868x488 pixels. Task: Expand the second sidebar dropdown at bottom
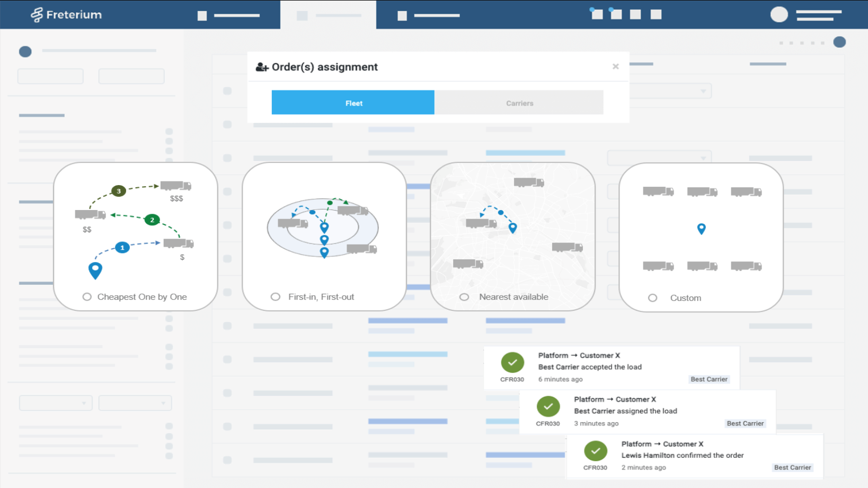tap(135, 403)
